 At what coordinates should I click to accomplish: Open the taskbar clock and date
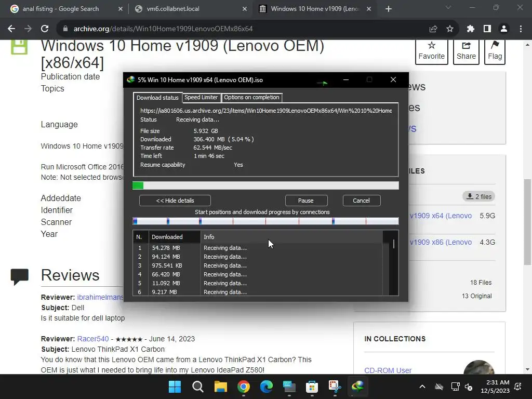click(495, 387)
